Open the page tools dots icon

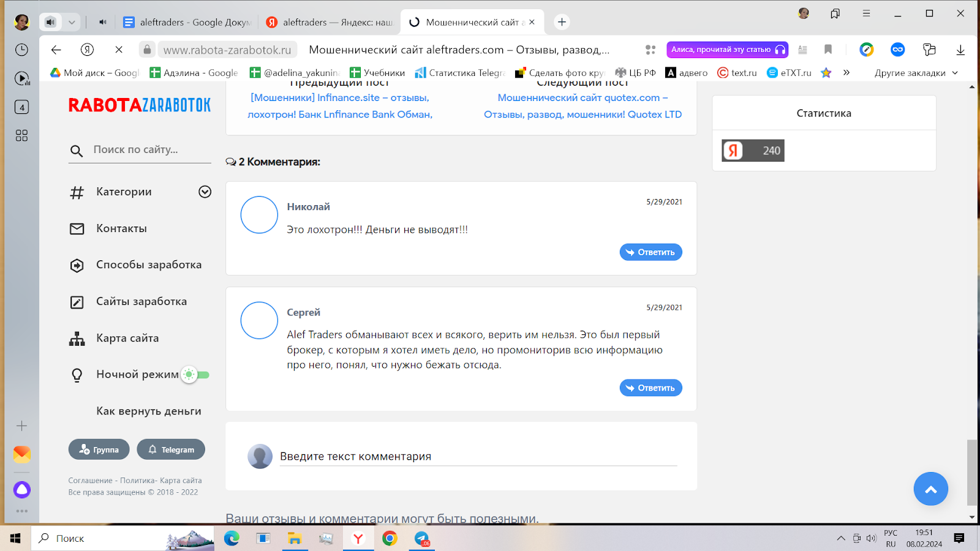point(650,50)
